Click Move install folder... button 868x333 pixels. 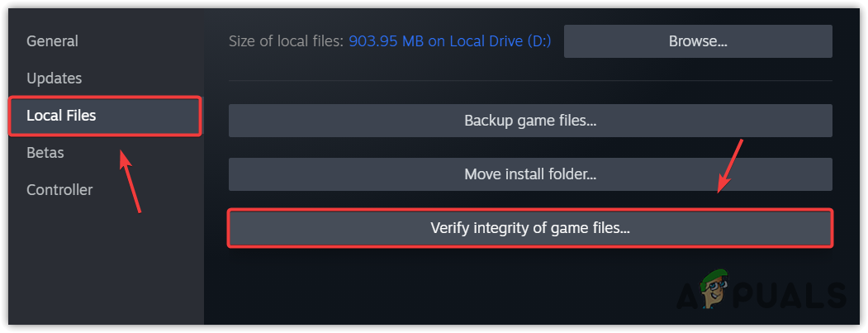point(530,174)
